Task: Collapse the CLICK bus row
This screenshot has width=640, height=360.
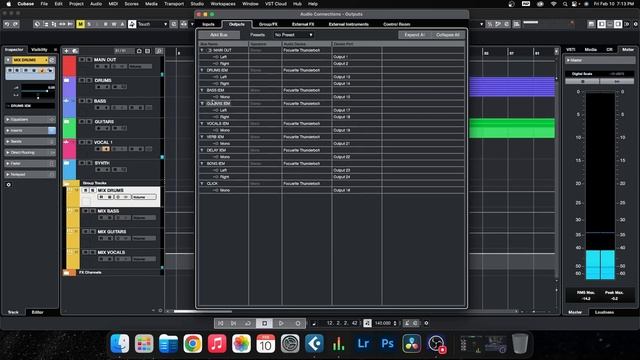Action: pyautogui.click(x=202, y=183)
